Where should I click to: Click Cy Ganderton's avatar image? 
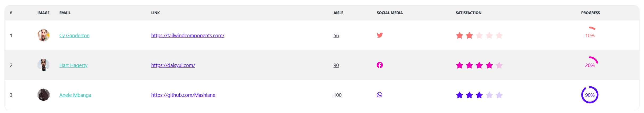tap(44, 35)
